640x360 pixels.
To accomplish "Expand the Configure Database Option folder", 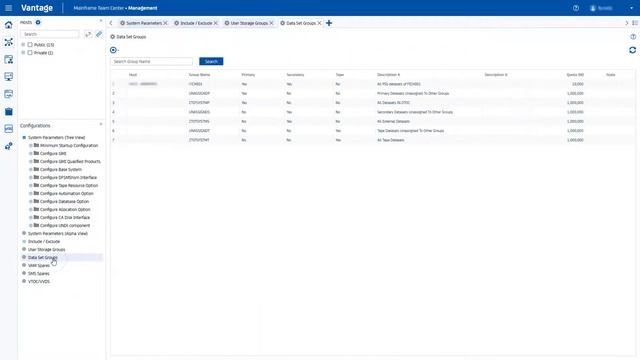I will point(31,201).
